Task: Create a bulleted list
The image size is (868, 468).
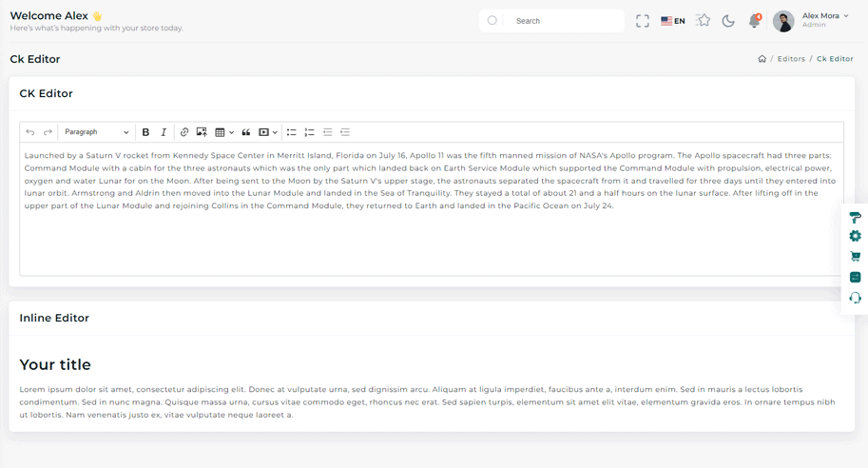Action: [292, 132]
